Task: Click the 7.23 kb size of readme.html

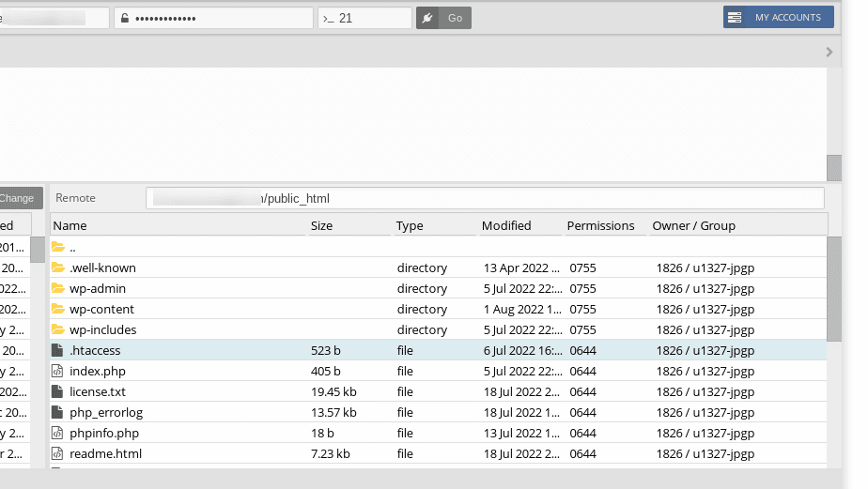Action: tap(330, 453)
